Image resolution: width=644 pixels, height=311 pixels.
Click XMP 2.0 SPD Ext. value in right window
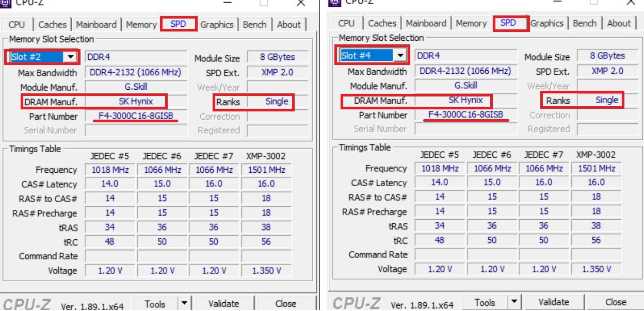pyautogui.click(x=607, y=71)
